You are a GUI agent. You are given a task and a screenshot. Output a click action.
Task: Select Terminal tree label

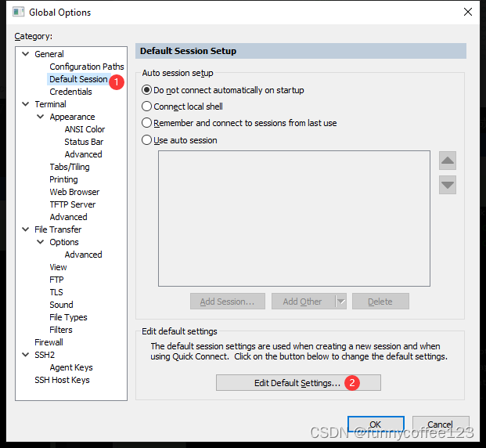pyautogui.click(x=50, y=104)
